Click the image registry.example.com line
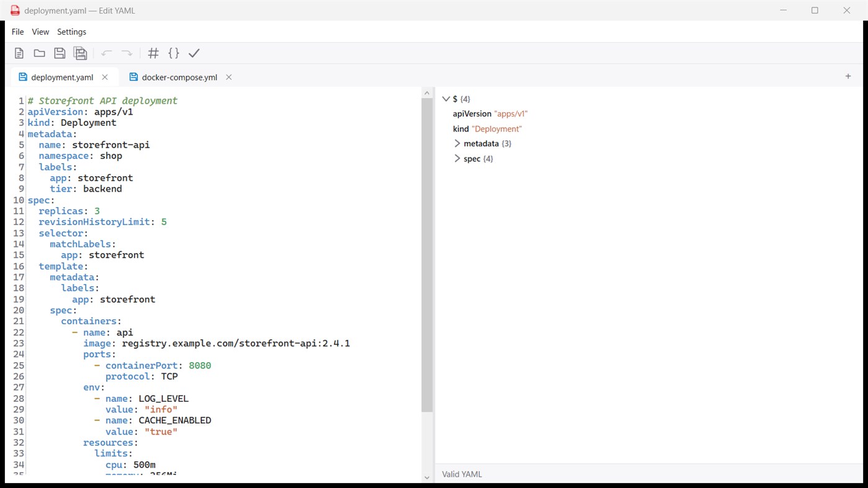 point(217,343)
